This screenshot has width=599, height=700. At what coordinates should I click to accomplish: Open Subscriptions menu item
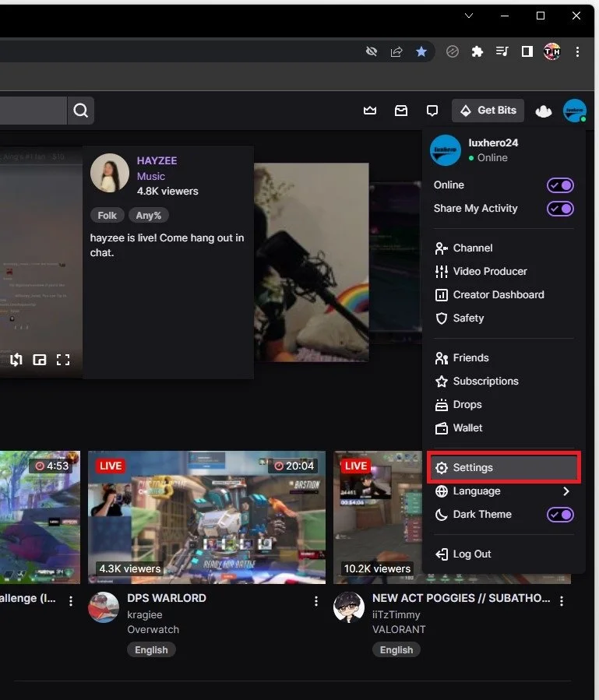(503, 382)
